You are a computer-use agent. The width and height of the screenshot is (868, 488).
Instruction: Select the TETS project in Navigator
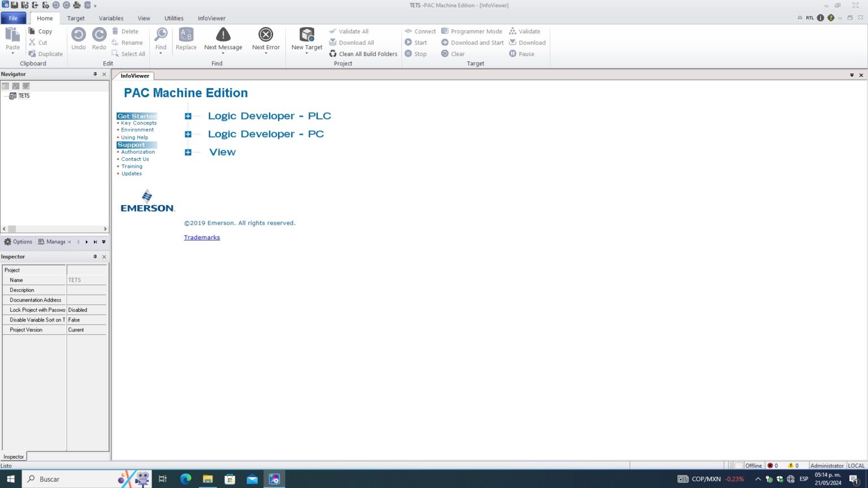24,95
